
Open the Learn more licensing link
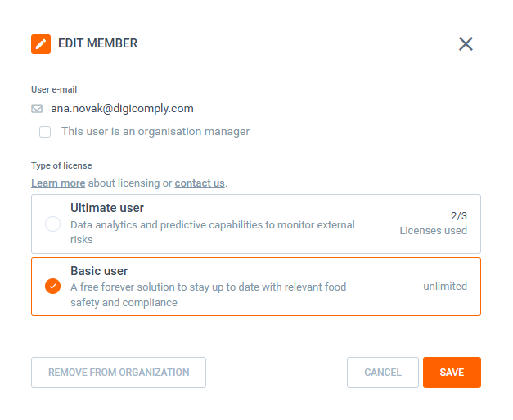click(x=58, y=183)
